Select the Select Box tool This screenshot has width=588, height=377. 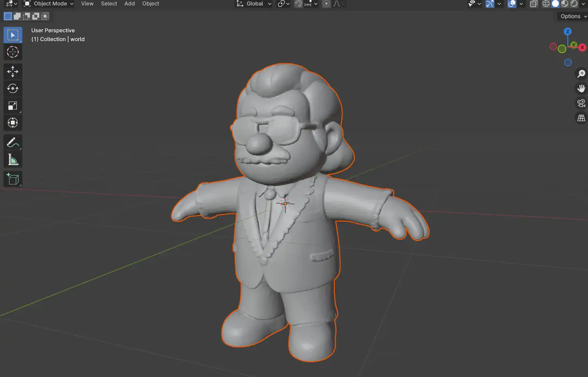13,35
